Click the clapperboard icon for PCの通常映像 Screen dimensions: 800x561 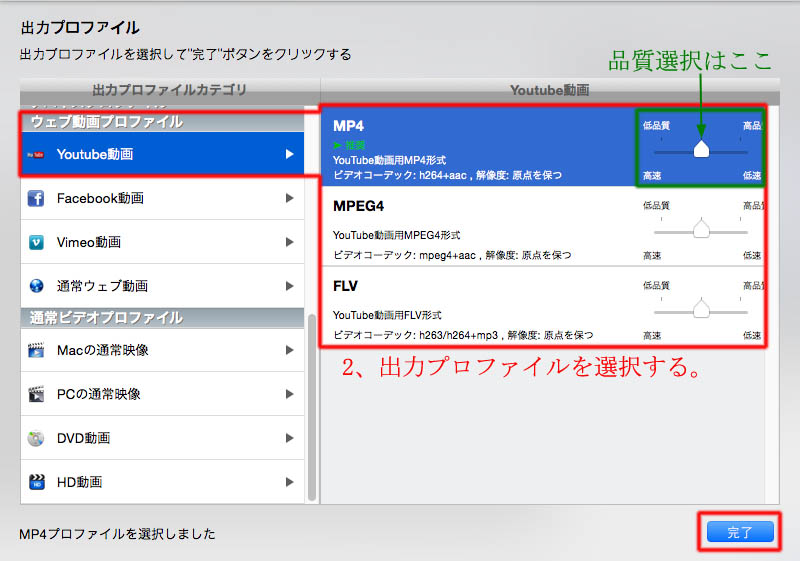click(x=36, y=394)
